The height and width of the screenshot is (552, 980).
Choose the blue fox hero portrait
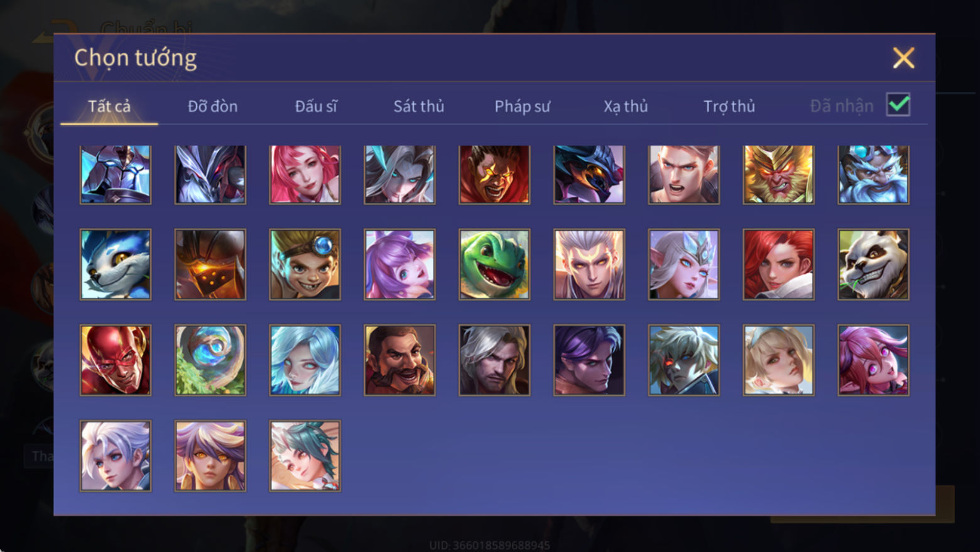pos(116,265)
